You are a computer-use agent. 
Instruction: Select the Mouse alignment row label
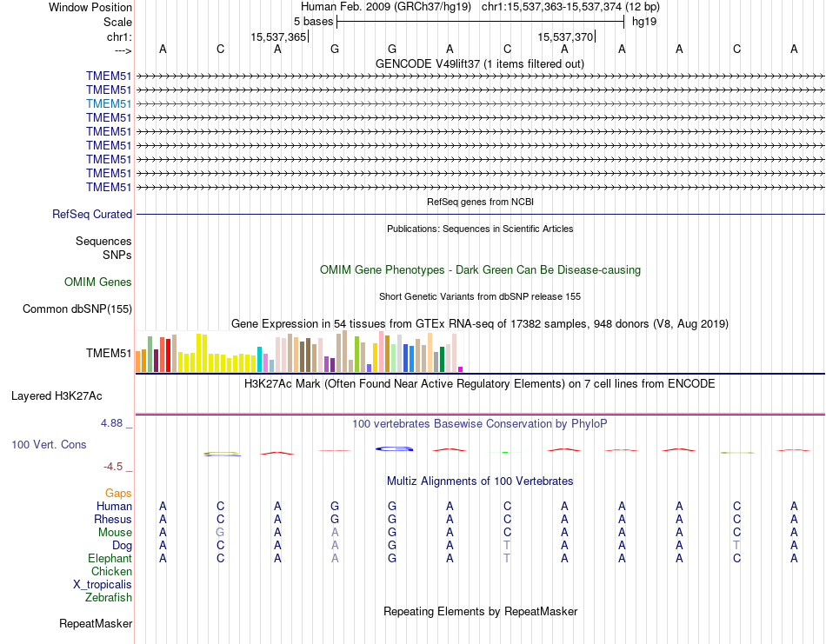pyautogui.click(x=115, y=533)
